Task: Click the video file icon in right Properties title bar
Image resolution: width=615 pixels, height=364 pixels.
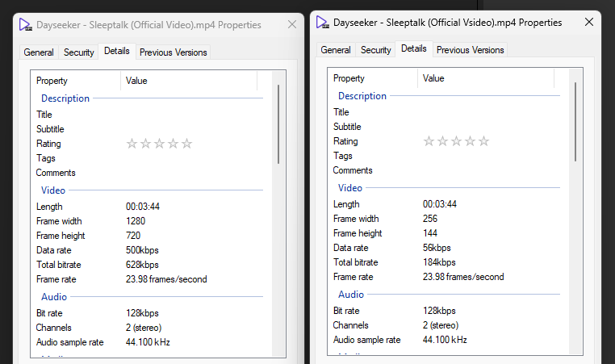Action: point(322,23)
